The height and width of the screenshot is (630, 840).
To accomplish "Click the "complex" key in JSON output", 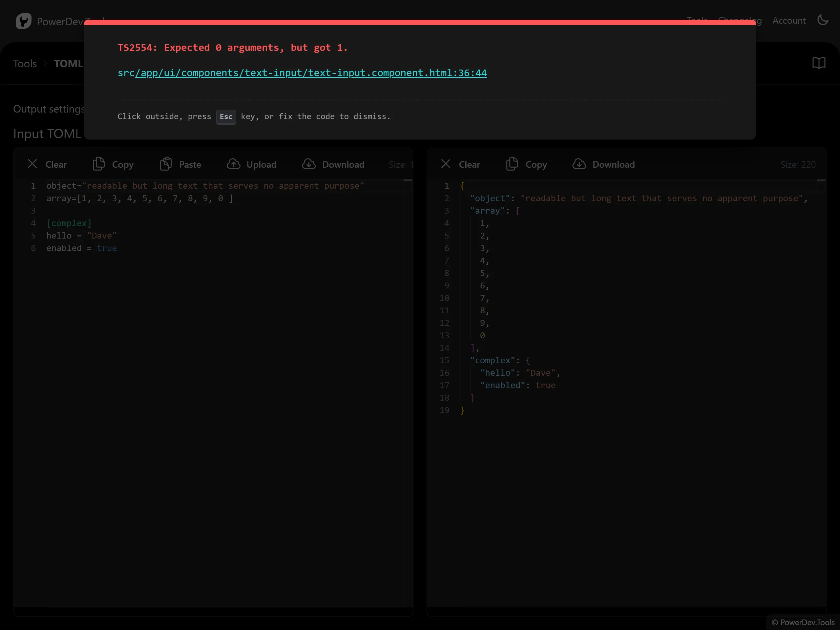I will (493, 360).
